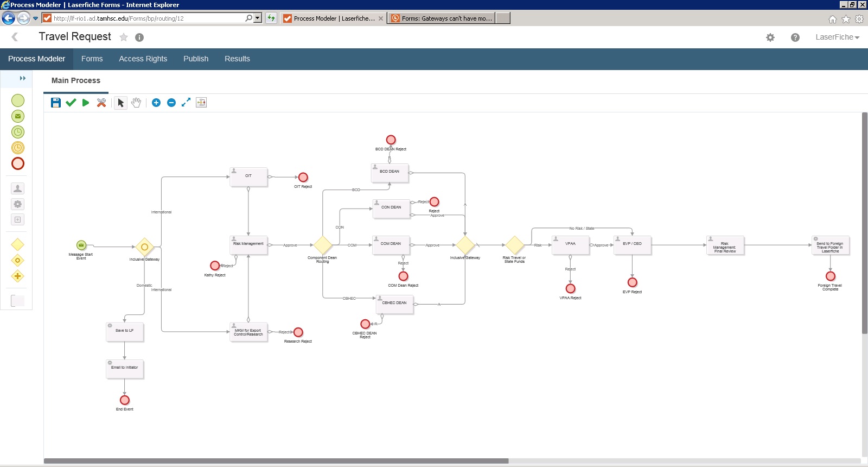The width and height of the screenshot is (868, 467).
Task: Click the fit-to-screen arrows icon
Action: click(186, 103)
